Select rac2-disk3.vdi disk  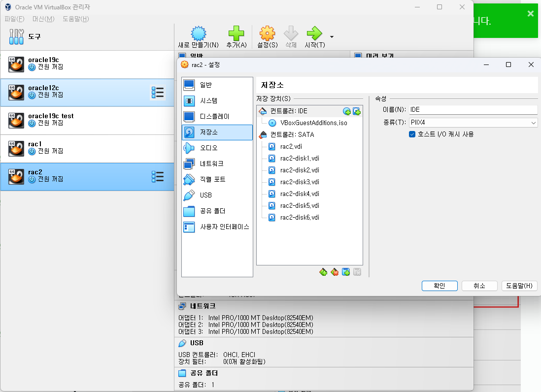tap(300, 182)
